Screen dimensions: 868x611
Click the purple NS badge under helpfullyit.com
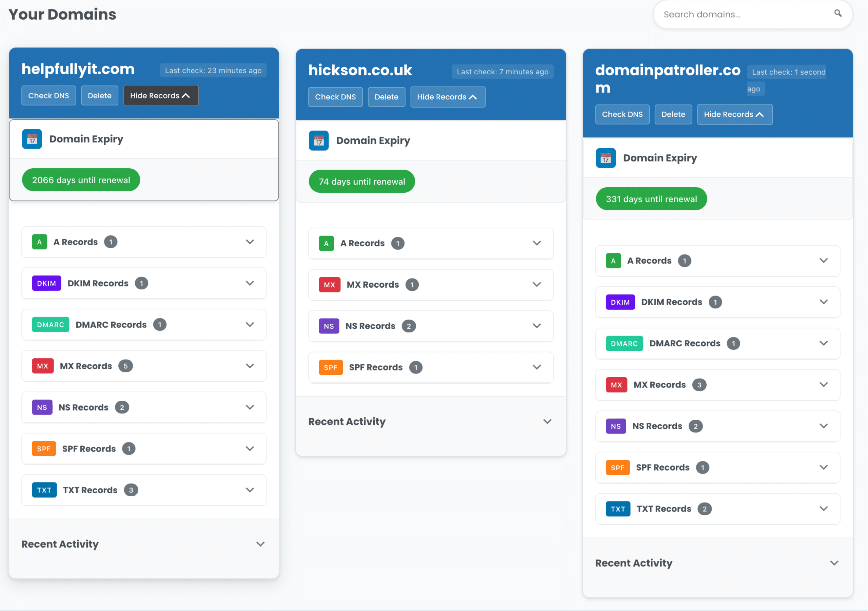42,407
